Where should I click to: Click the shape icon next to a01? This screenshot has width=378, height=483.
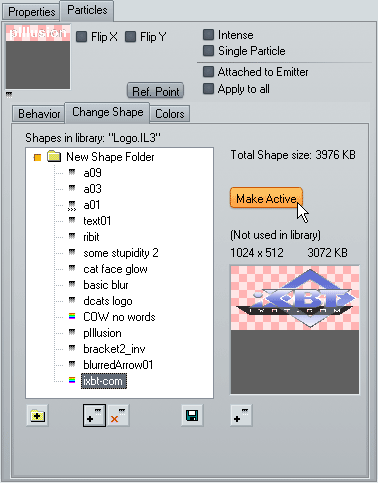[72, 205]
